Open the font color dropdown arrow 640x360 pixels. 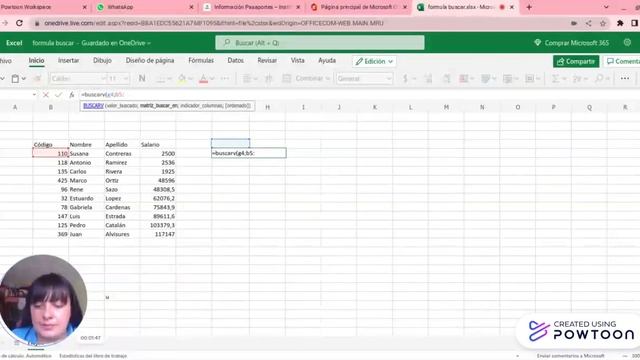(x=212, y=78)
